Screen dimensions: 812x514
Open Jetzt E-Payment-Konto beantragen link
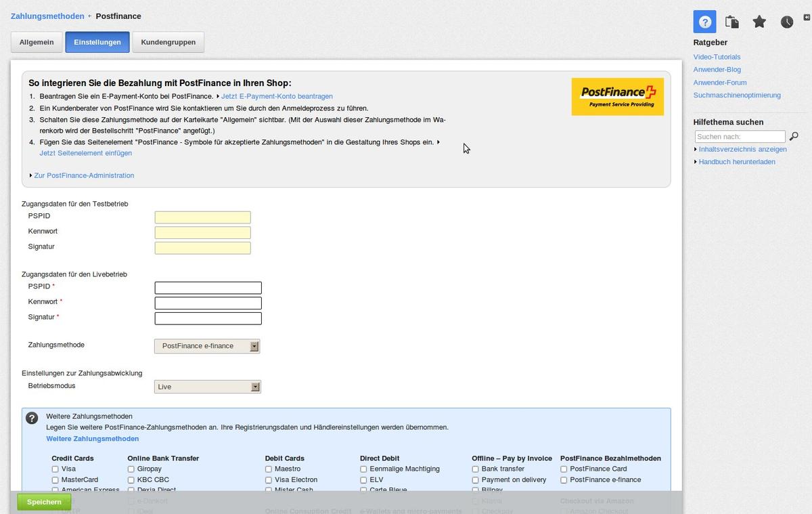277,96
